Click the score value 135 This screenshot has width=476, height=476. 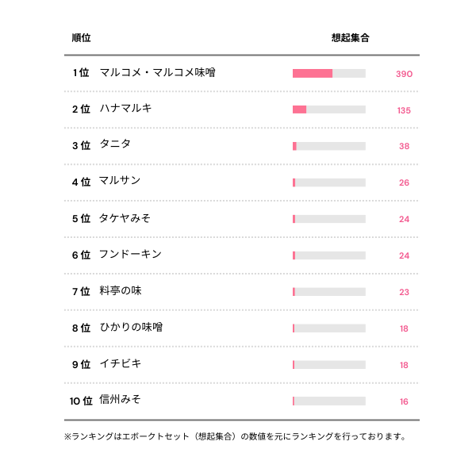[404, 110]
